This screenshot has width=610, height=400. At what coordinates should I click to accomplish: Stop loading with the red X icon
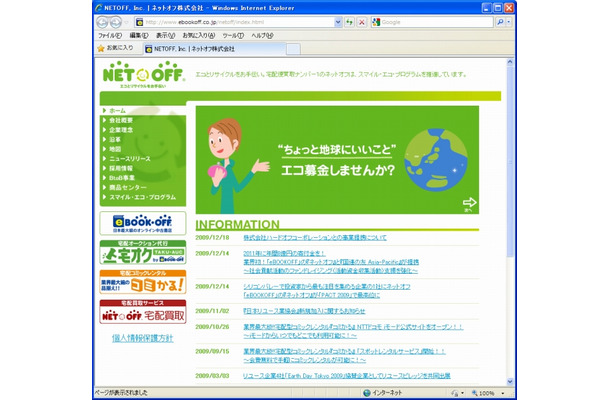(x=362, y=22)
